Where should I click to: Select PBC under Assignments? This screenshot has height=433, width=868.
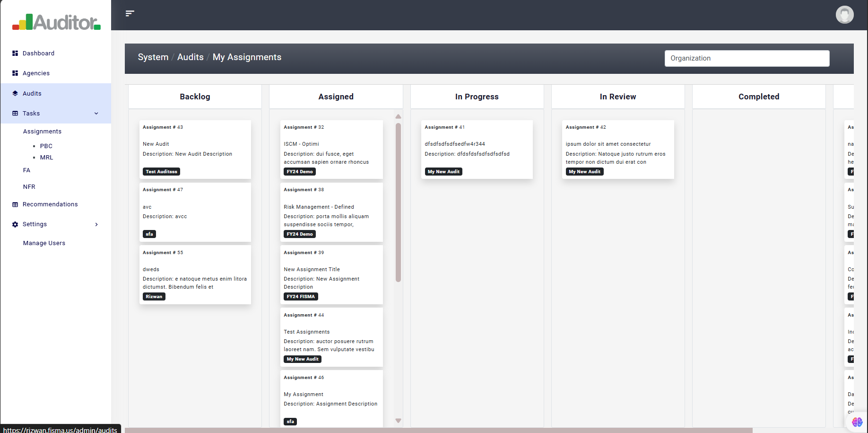click(x=46, y=146)
